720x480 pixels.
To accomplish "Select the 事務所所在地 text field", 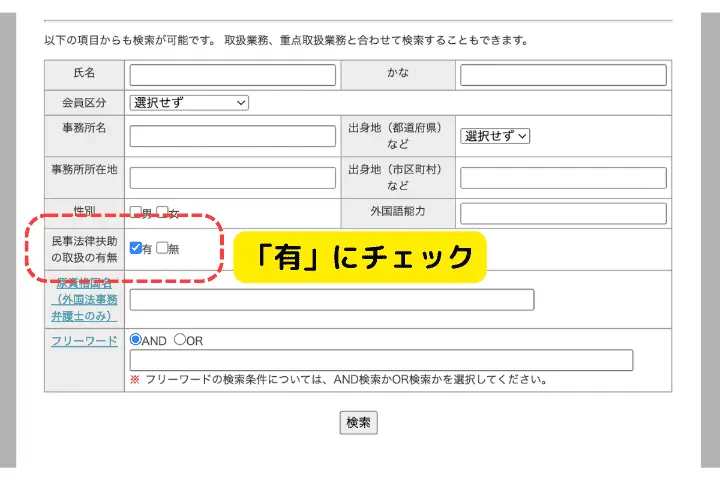I will pyautogui.click(x=232, y=178).
